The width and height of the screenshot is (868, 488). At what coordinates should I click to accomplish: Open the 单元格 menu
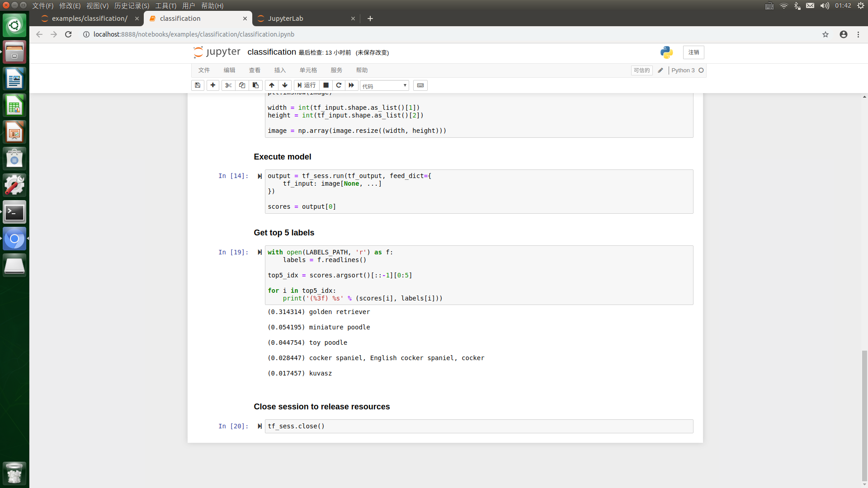pos(308,70)
